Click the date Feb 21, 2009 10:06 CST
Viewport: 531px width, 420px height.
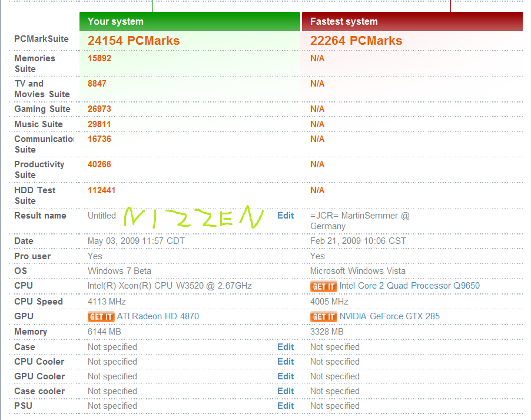pyautogui.click(x=358, y=241)
